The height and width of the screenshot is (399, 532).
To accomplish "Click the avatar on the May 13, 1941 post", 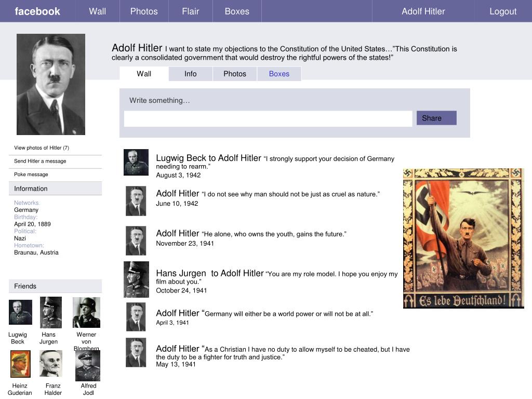I will [136, 353].
